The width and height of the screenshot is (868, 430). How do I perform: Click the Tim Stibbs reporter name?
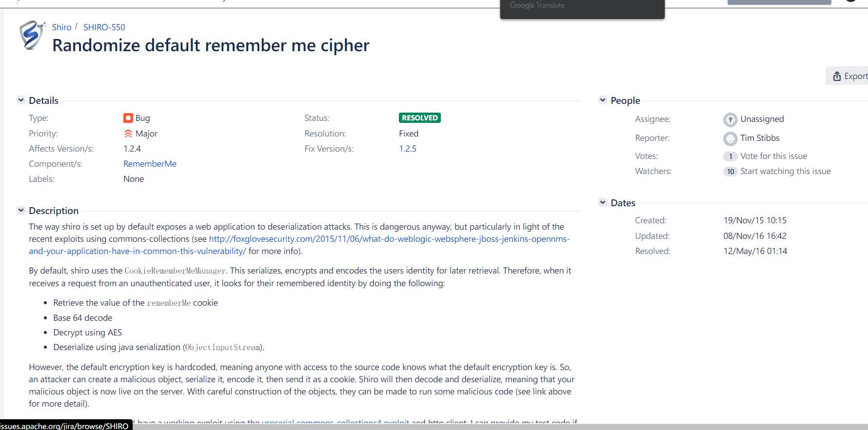[x=760, y=138]
